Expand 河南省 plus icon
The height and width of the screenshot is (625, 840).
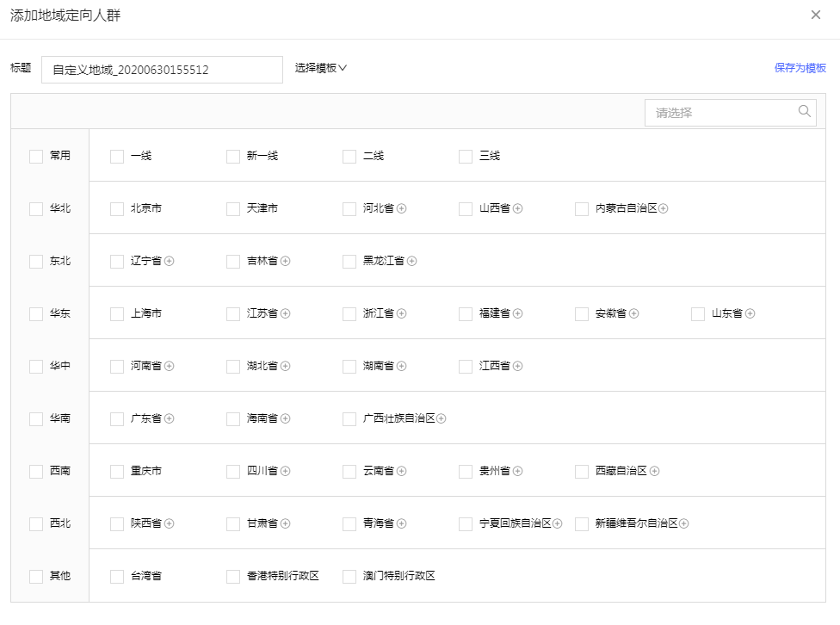169,366
